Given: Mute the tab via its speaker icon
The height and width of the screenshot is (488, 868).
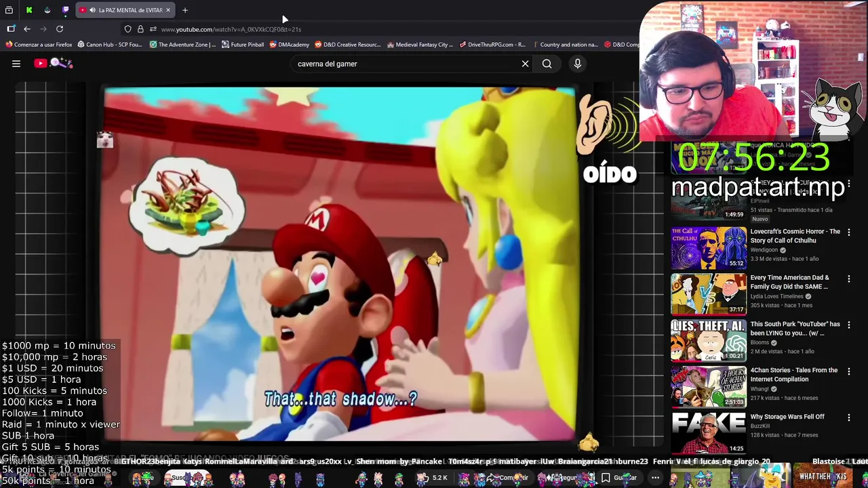Looking at the screenshot, I should click(x=92, y=10).
